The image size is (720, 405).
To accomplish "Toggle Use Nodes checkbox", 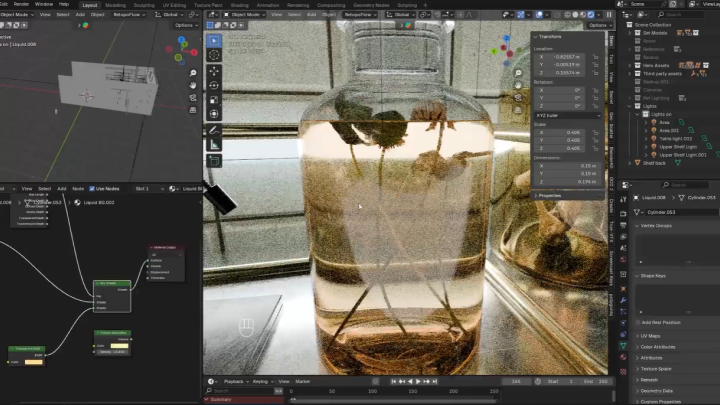I will tap(92, 189).
